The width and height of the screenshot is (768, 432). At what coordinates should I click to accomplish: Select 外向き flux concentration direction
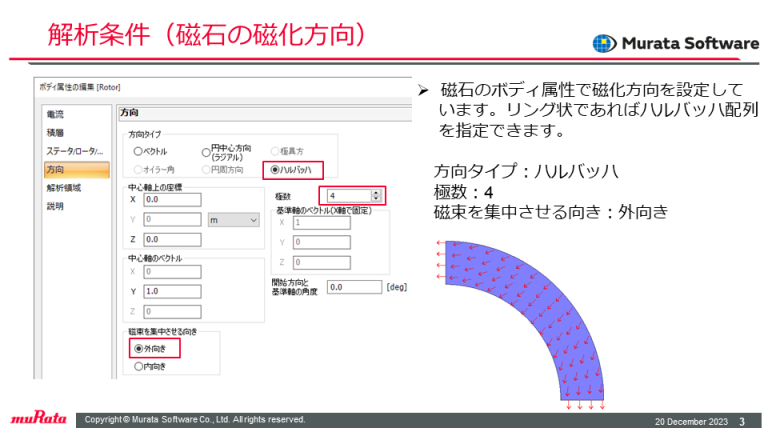[x=138, y=349]
